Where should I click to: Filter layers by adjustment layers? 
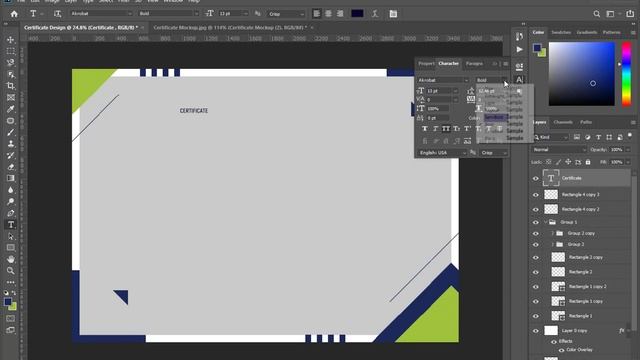[588, 137]
